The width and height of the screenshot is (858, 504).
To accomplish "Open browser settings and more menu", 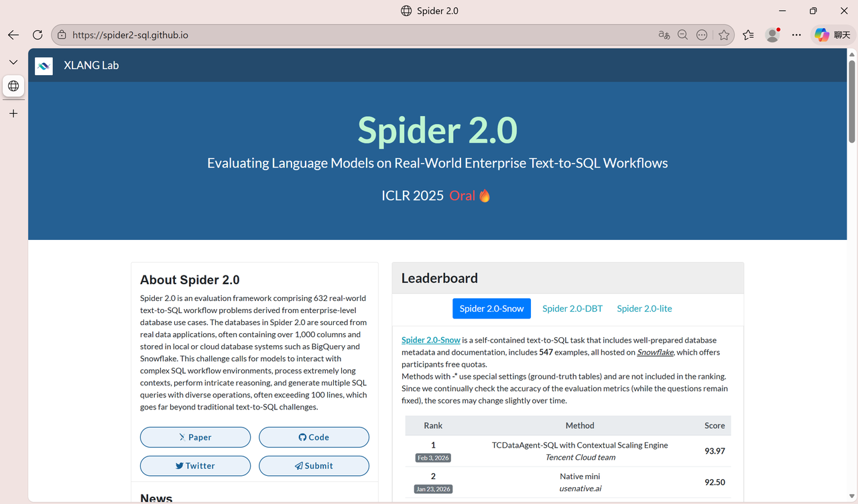I will [796, 35].
